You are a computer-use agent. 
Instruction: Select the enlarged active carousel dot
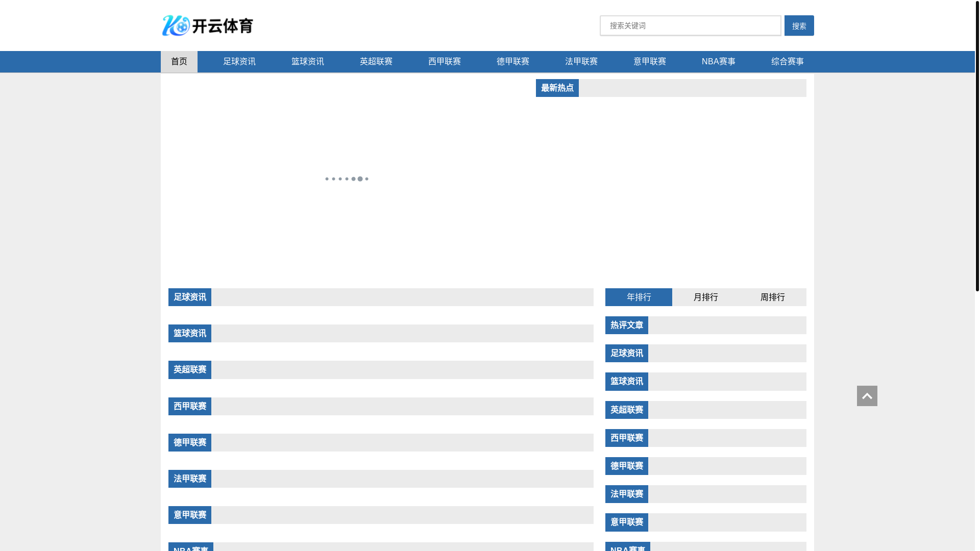(360, 179)
